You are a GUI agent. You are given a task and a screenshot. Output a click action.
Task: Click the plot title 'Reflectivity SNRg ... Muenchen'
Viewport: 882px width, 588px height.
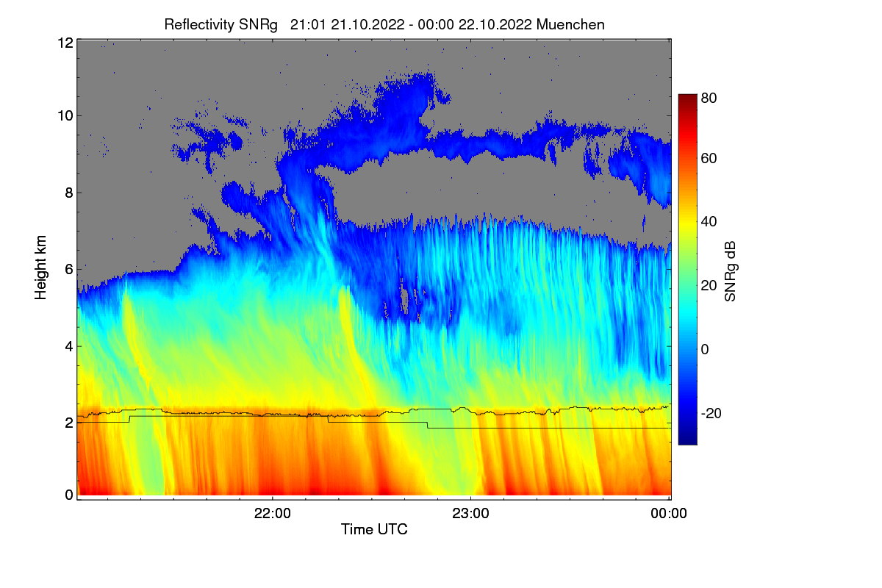point(384,24)
